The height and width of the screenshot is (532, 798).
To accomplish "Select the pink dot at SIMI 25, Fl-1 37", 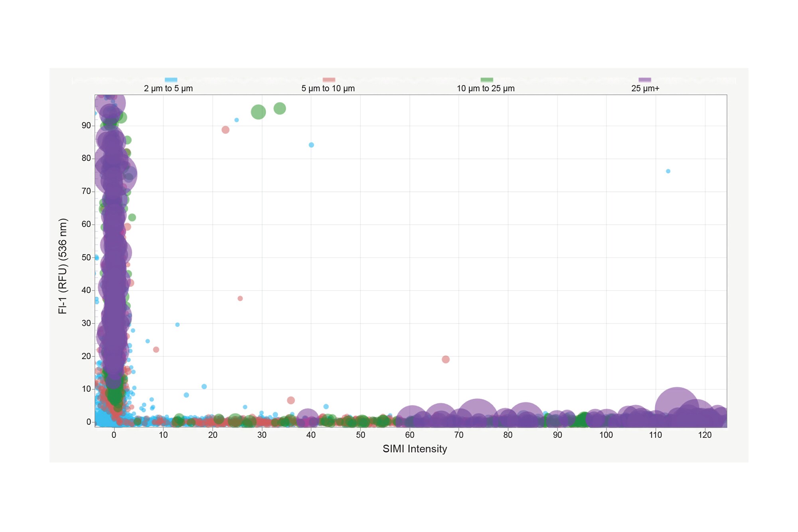I will 240,299.
